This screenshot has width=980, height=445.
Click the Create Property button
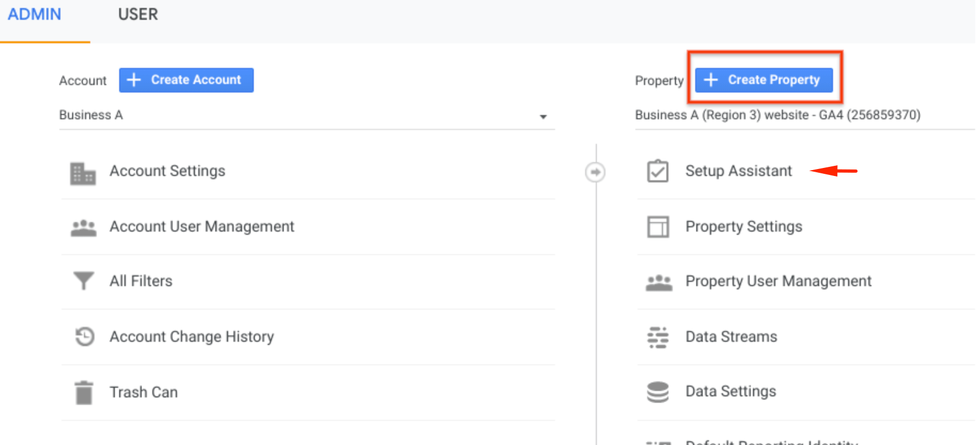pos(764,80)
